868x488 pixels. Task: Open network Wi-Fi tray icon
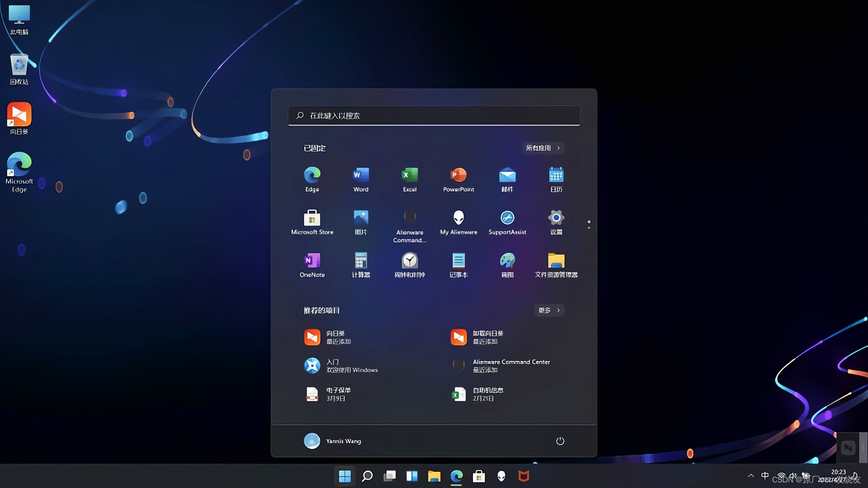pos(781,476)
